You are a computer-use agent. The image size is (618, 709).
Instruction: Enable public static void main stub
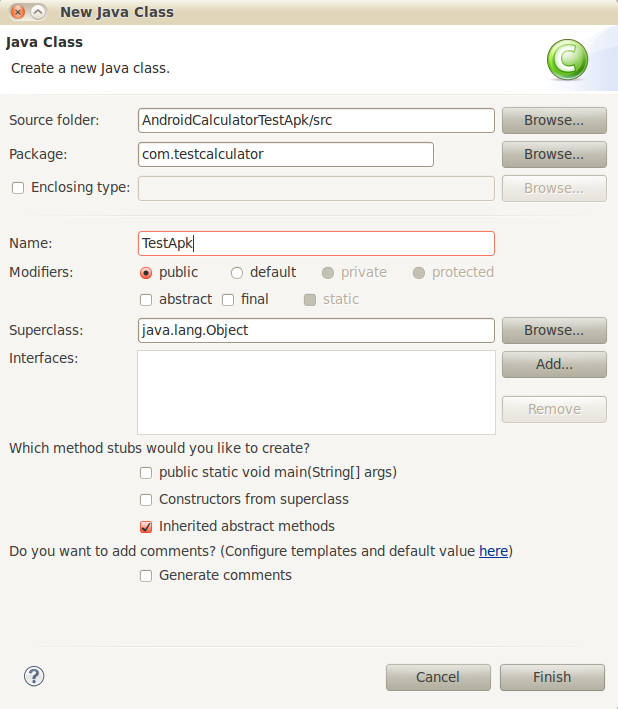146,472
